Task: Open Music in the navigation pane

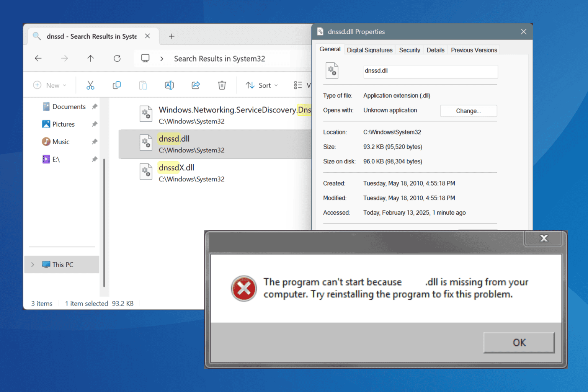Action: pyautogui.click(x=56, y=142)
